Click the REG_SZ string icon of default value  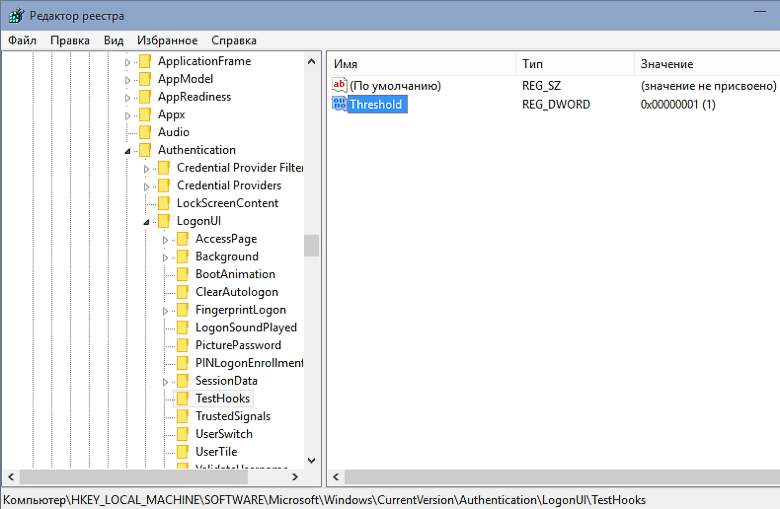[339, 85]
